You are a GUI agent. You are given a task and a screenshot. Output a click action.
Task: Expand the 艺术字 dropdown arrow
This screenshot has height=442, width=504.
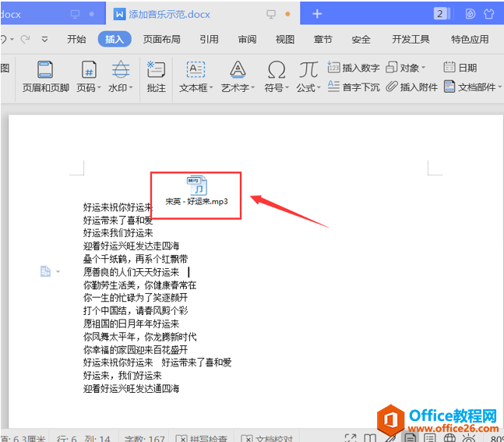coord(252,87)
